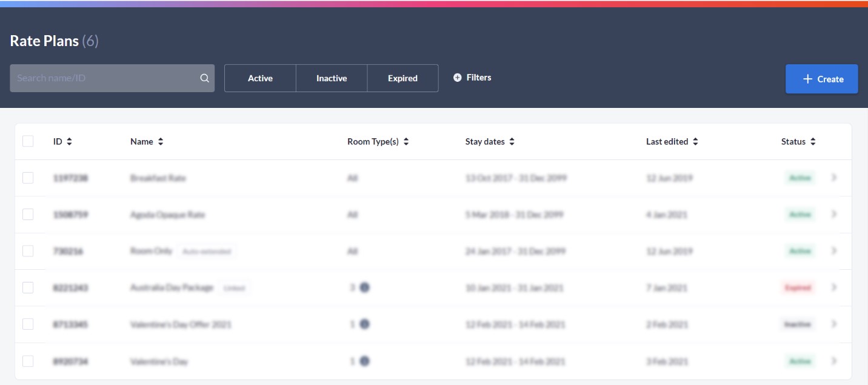The width and height of the screenshot is (868, 385).
Task: Click the Australia Day Package name
Action: [x=172, y=287]
